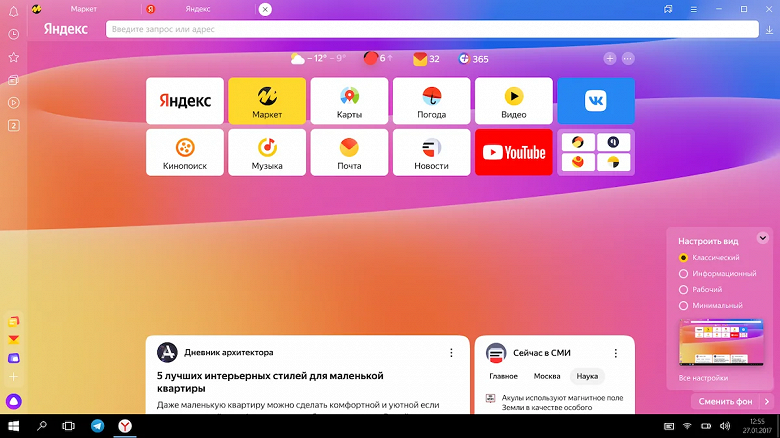Open Telegram from taskbar
780x438 pixels.
[98, 426]
